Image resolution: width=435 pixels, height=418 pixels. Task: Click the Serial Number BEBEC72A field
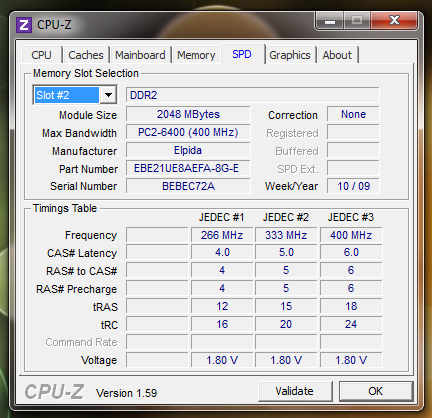188,186
